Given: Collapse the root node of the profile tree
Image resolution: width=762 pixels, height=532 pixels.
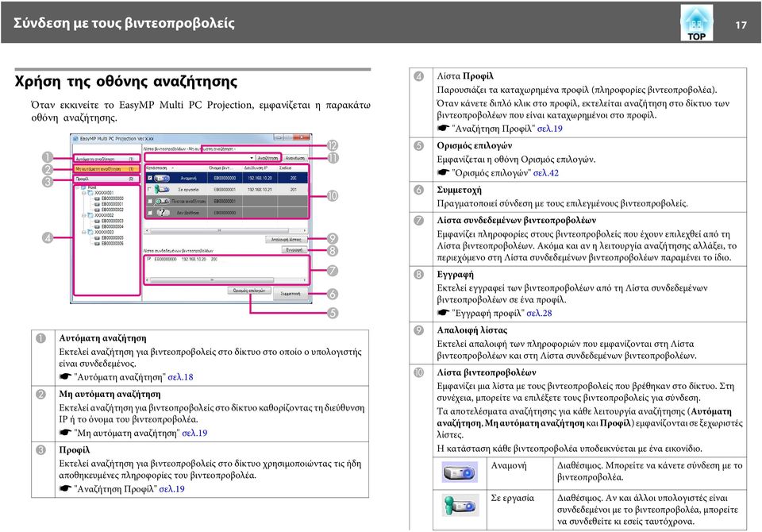Looking at the screenshot, I should click(77, 187).
